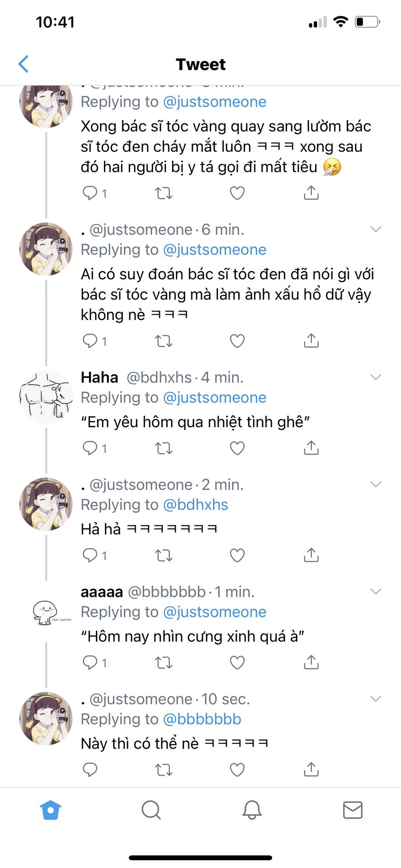Open the Haha user's profile picture
The image size is (401, 868).
click(x=46, y=396)
